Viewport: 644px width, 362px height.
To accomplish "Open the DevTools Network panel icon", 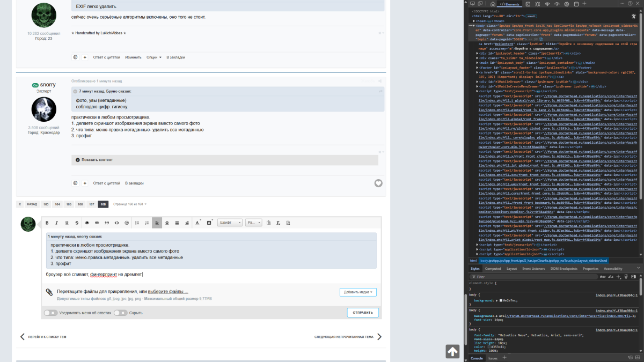I will [x=547, y=4].
